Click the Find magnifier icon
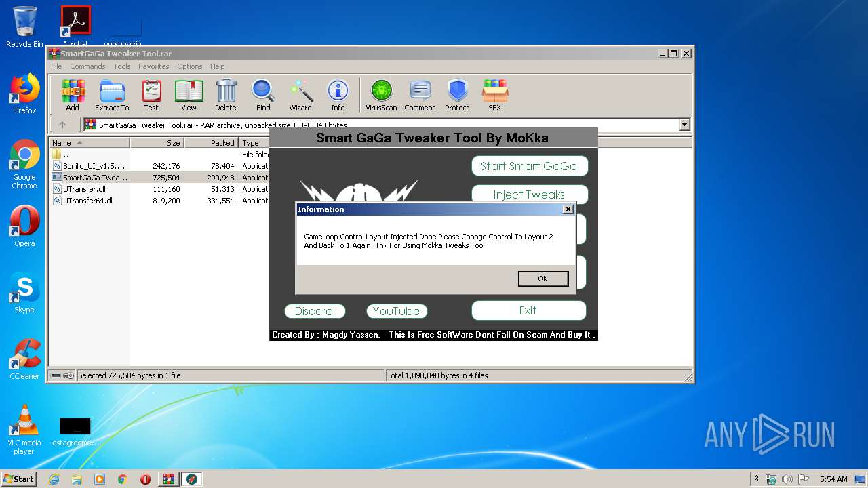 click(263, 95)
